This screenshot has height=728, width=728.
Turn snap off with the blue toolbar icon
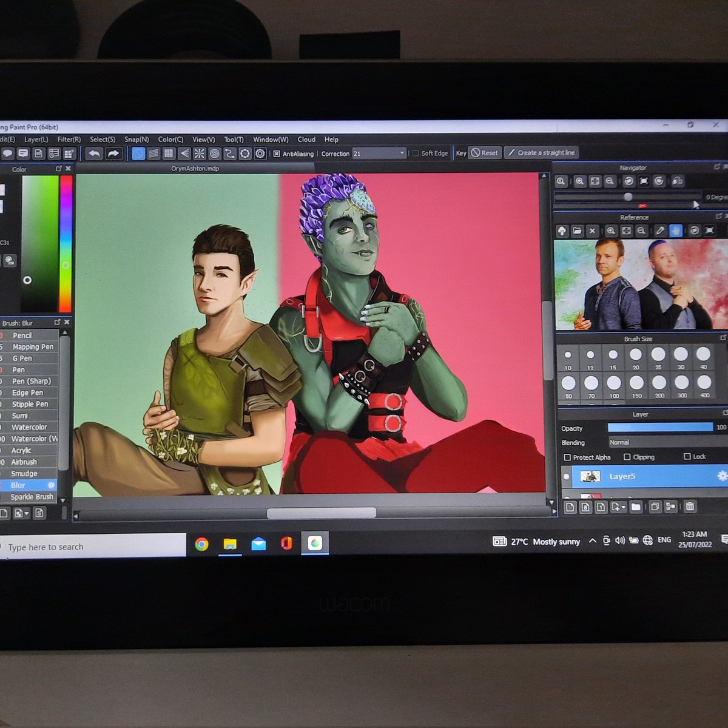pyautogui.click(x=138, y=153)
